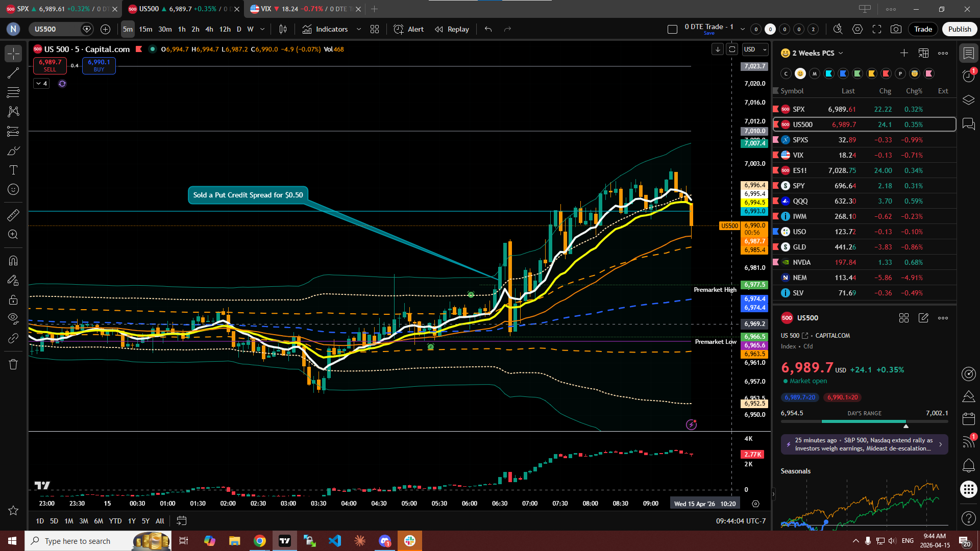Select the Text annotation tool
The image size is (980, 551).
tap(13, 170)
